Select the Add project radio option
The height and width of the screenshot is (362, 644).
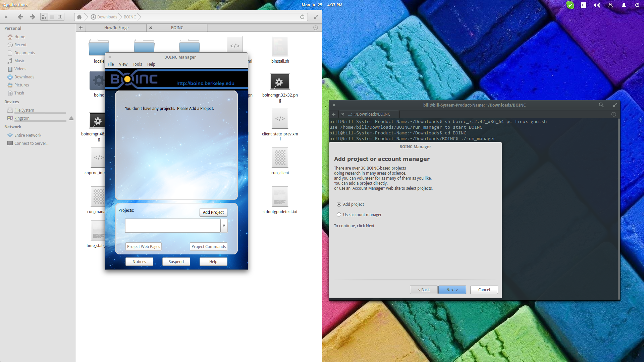[x=339, y=204]
